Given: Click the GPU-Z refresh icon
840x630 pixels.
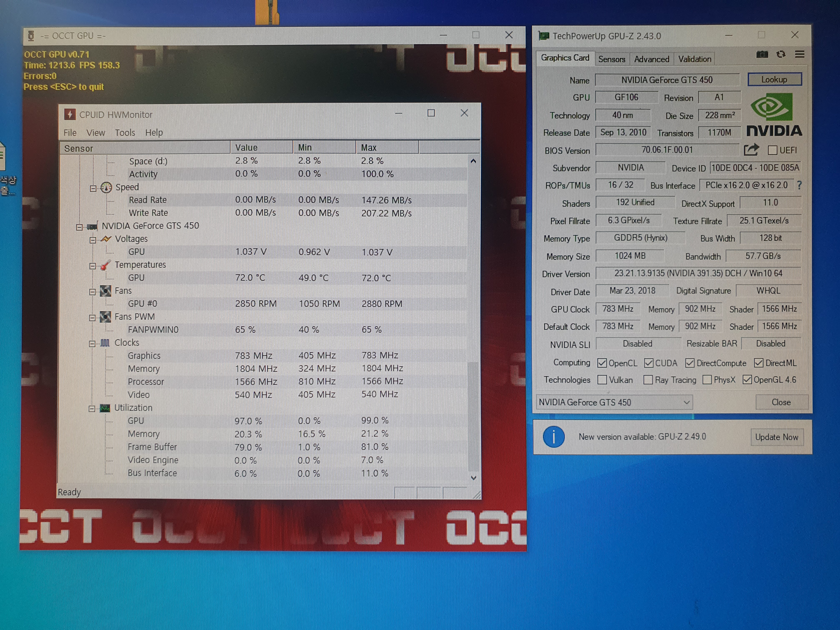Looking at the screenshot, I should (781, 54).
